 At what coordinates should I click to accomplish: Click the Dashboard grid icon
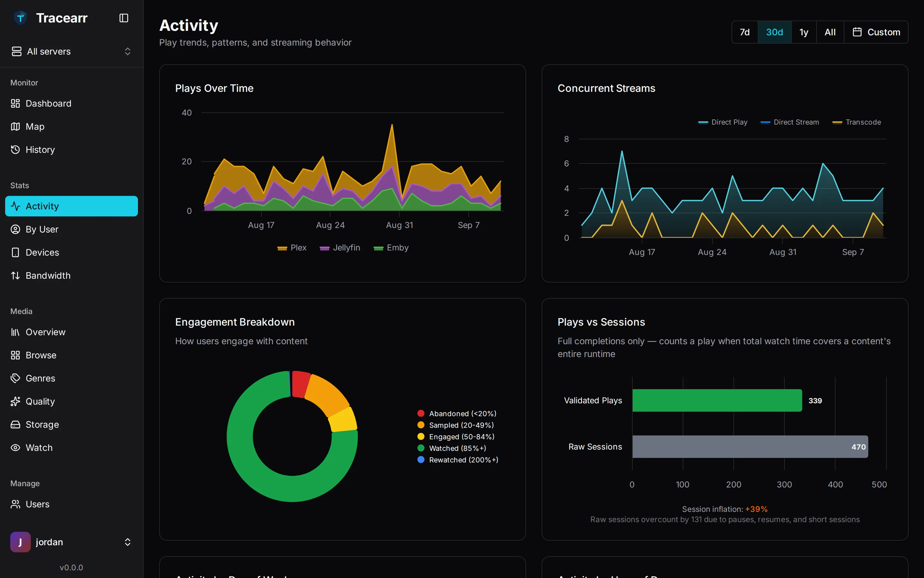coord(15,103)
